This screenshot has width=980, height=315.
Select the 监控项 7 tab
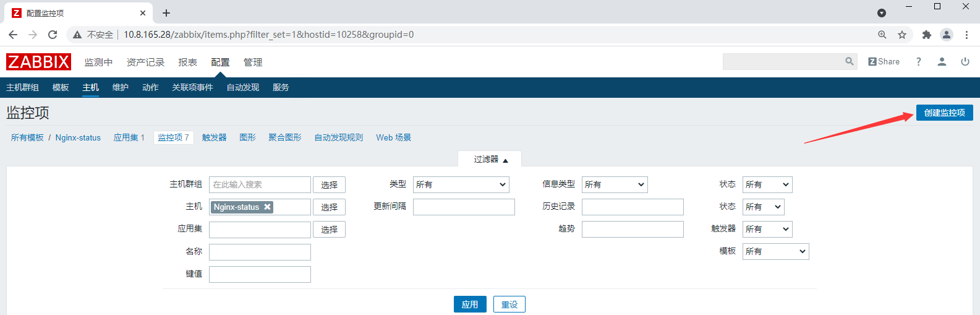tap(173, 137)
